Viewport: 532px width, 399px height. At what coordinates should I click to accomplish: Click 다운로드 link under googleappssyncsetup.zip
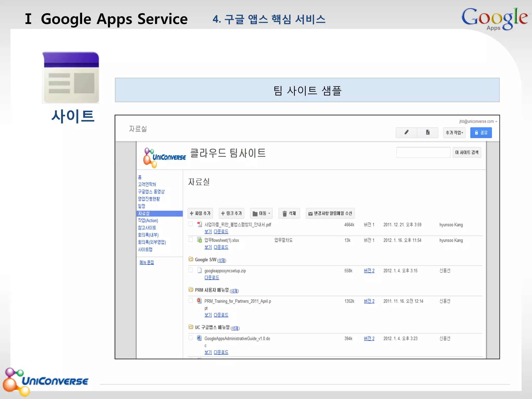point(212,277)
